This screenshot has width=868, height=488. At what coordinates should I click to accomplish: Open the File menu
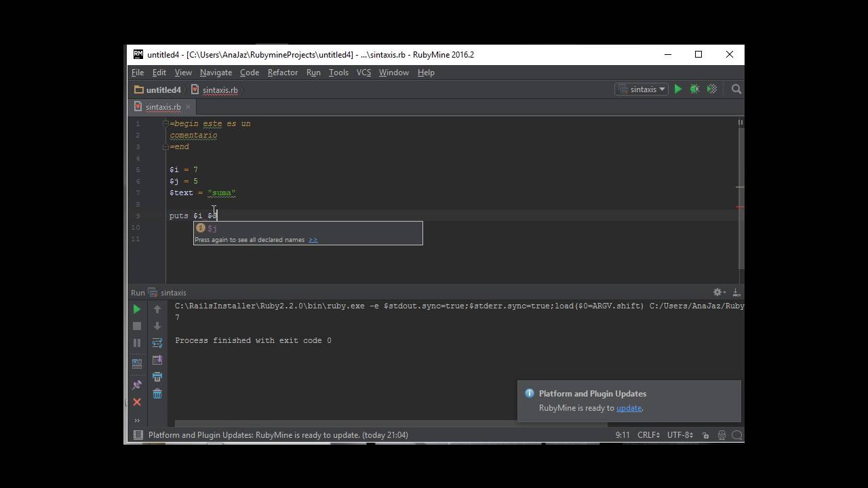coord(138,73)
